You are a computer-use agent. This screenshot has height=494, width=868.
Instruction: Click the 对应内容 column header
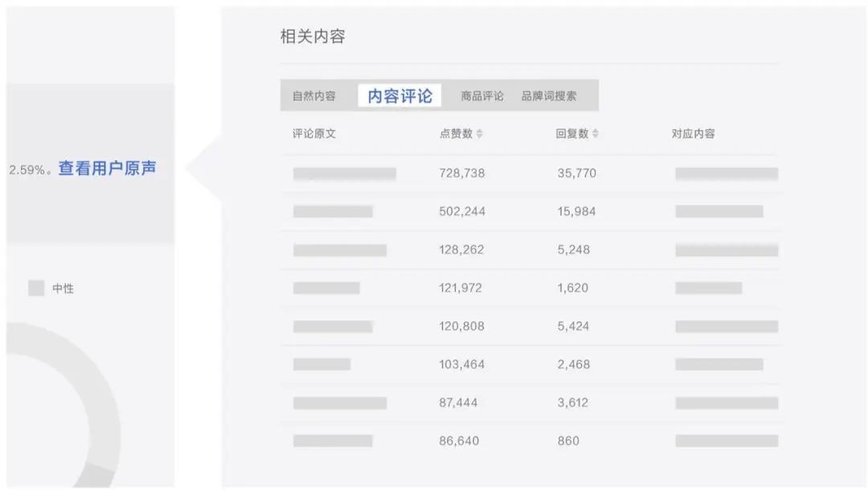pos(694,134)
